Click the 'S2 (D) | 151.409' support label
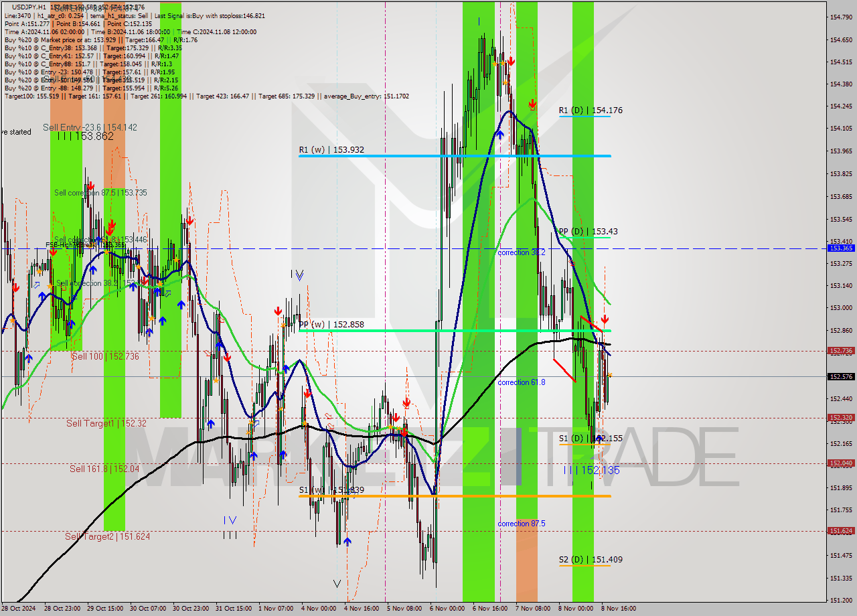857x616 pixels. pos(591,559)
